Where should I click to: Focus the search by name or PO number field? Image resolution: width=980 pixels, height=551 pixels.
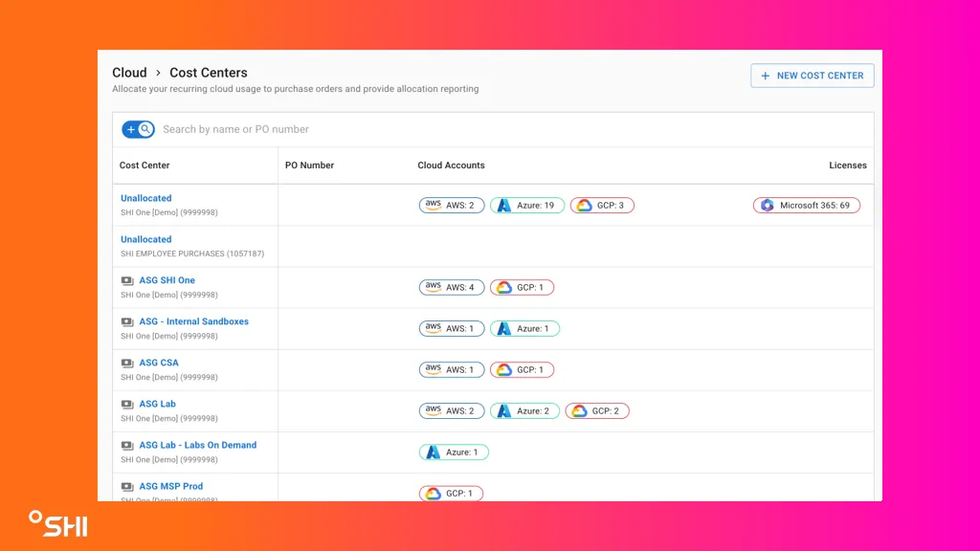pos(514,129)
